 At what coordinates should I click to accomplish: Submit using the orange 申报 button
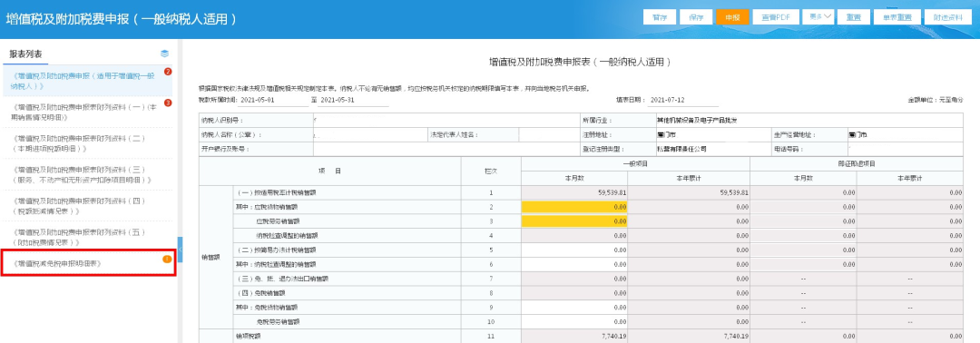click(732, 17)
